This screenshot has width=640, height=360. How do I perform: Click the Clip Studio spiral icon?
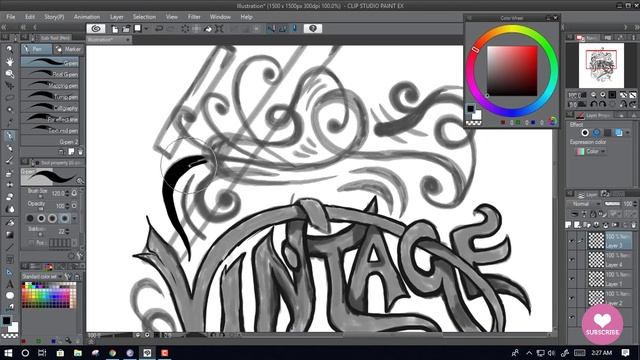pos(96,29)
